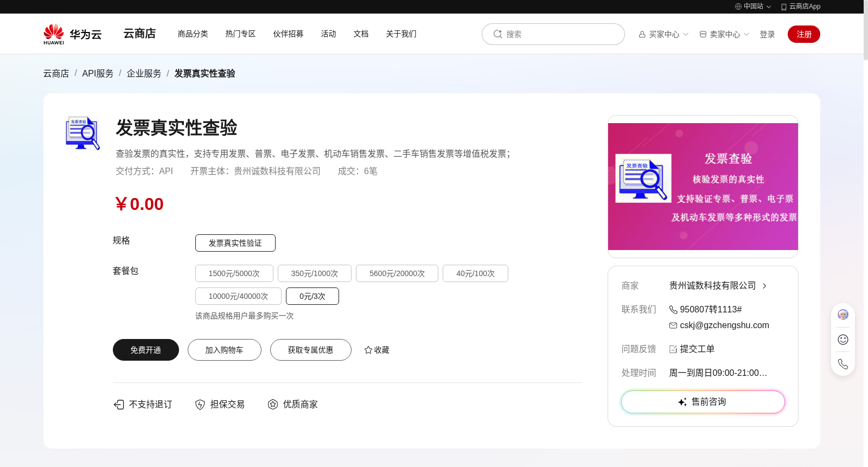The width and height of the screenshot is (868, 467).
Task: Select the 40元/100次 package
Action: (x=475, y=273)
